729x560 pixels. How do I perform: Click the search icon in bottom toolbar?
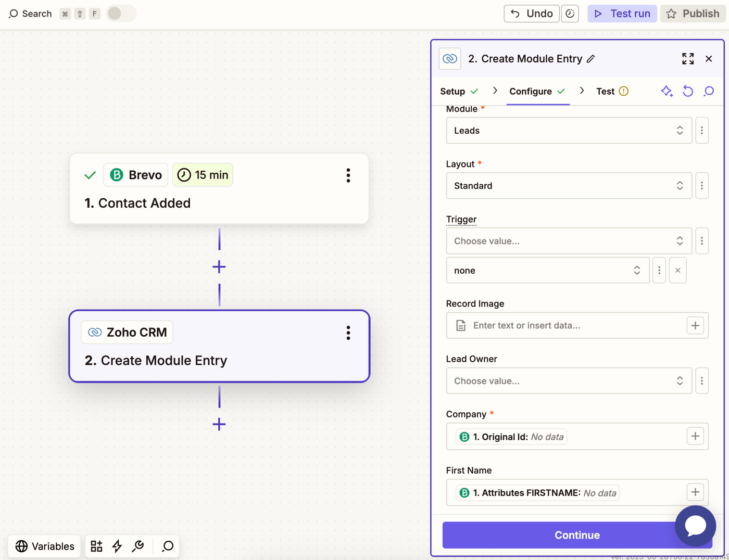(168, 546)
